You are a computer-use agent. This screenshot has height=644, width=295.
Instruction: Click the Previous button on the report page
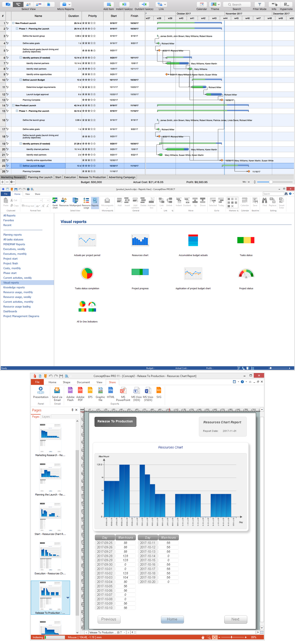click(109, 619)
